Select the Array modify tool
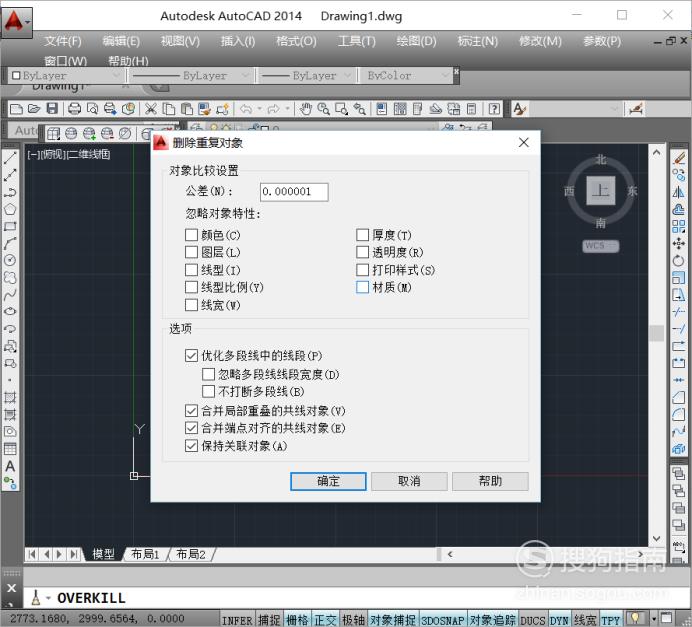The image size is (692, 627). (679, 226)
